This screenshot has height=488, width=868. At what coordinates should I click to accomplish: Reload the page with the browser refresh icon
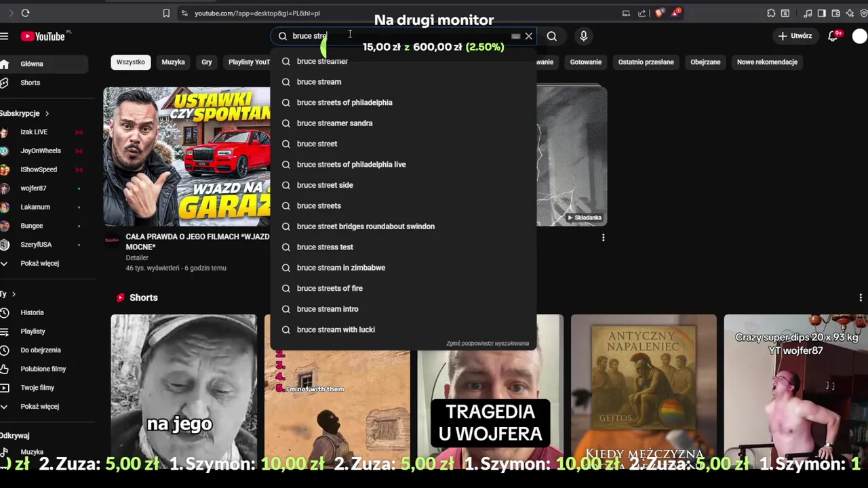tap(25, 13)
